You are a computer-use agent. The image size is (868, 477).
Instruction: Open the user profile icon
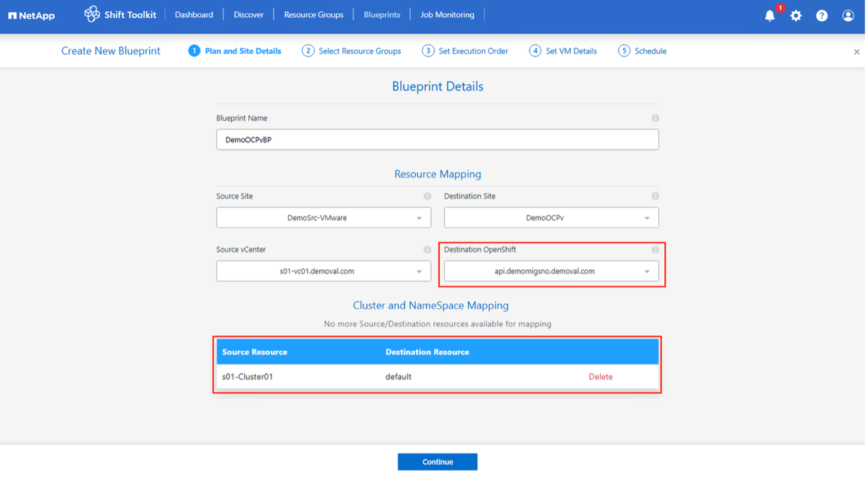click(x=848, y=16)
